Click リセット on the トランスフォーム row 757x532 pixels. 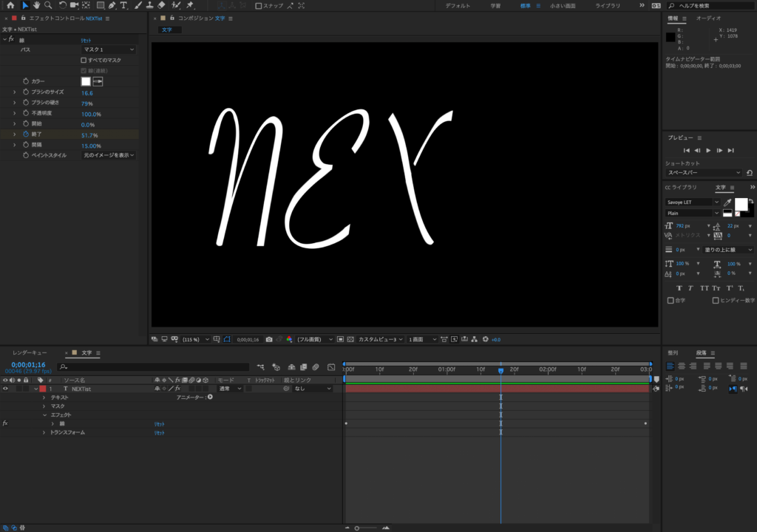click(x=160, y=432)
